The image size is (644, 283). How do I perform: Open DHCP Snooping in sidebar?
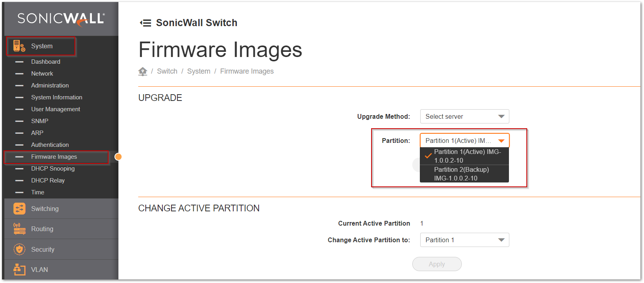point(53,169)
